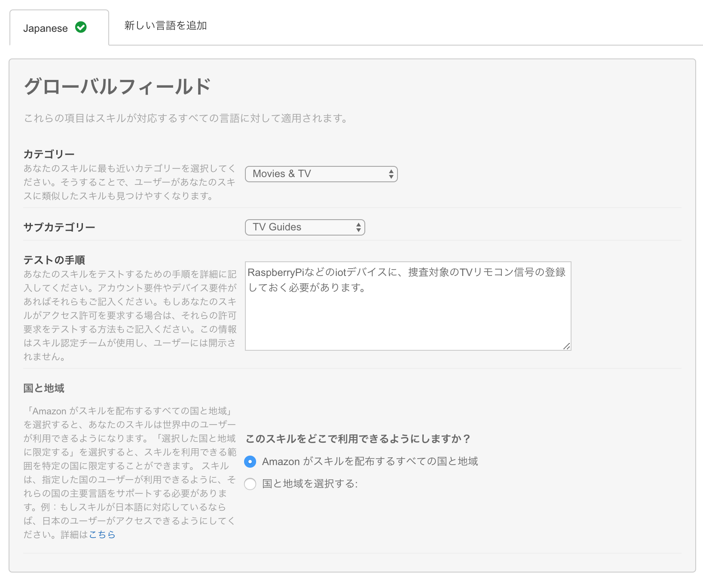Click inside the テストの手順 text area
The image size is (703, 588).
point(408,306)
